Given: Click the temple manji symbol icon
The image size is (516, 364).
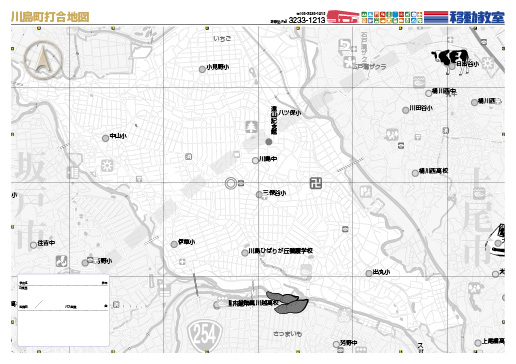Looking at the screenshot, I should [315, 183].
